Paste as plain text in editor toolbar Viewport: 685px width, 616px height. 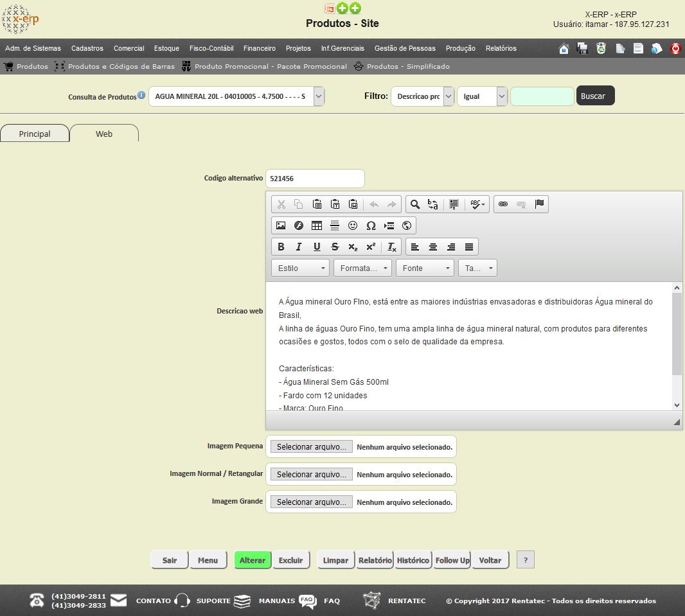click(x=335, y=204)
